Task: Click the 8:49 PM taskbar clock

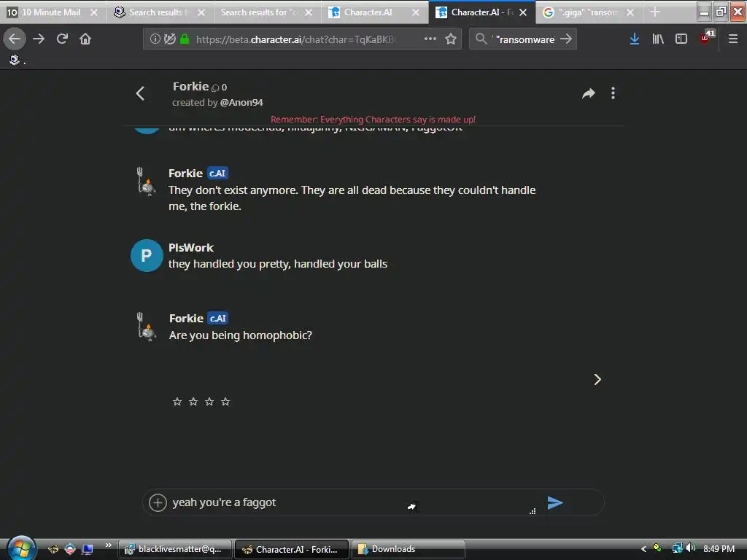Action: (x=719, y=549)
